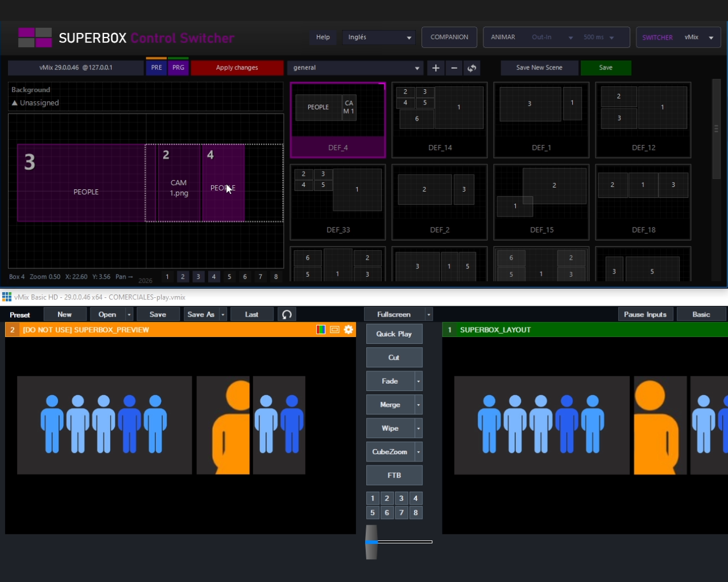Image resolution: width=728 pixels, height=582 pixels.
Task: Open the Inglés language dropdown
Action: [x=379, y=38]
